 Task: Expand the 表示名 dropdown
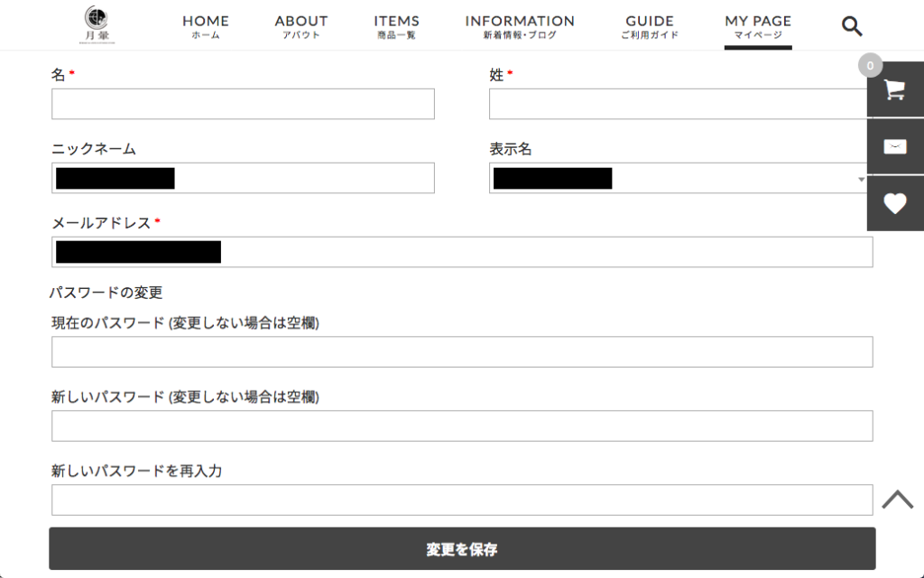coord(860,179)
